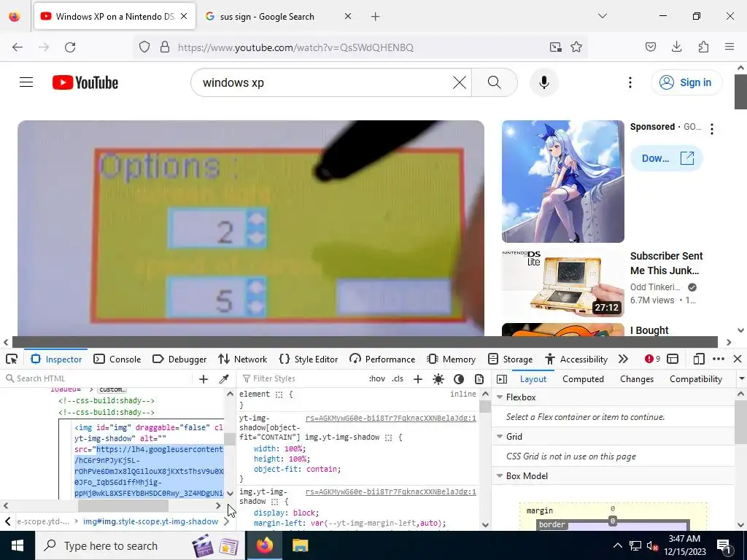Click the 'contain' object-fit value

click(323, 469)
